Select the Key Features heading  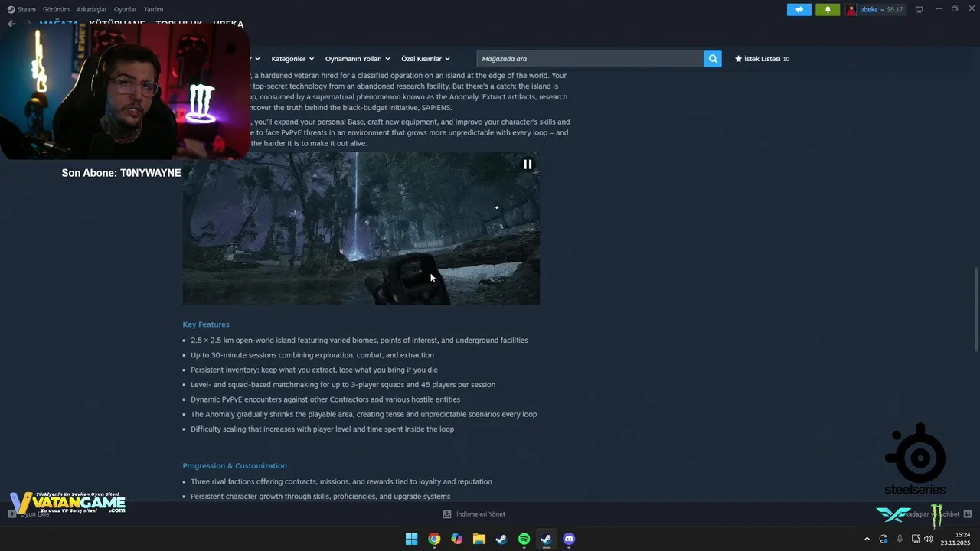point(206,324)
